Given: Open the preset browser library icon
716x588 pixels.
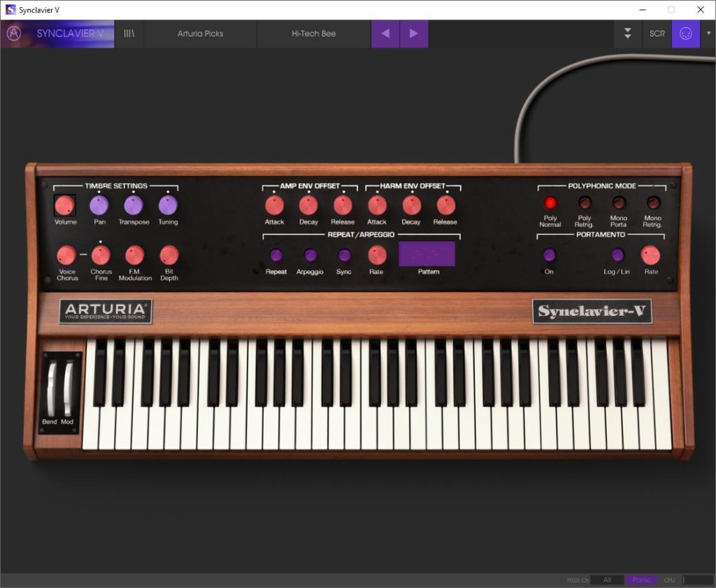Looking at the screenshot, I should (x=129, y=34).
